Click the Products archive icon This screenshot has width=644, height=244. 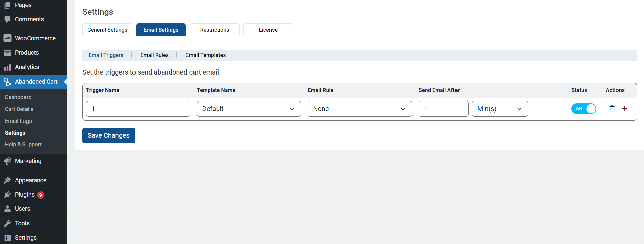tap(7, 53)
